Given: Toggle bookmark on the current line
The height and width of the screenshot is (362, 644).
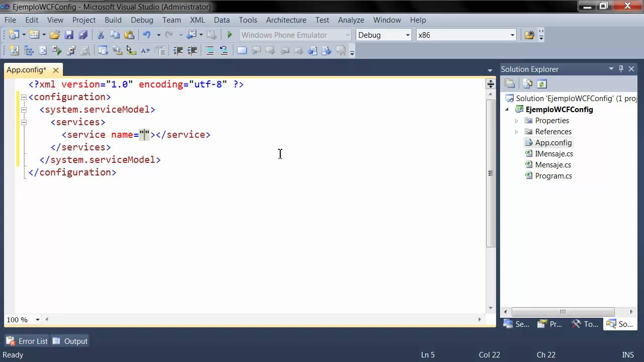Looking at the screenshot, I should [x=242, y=50].
